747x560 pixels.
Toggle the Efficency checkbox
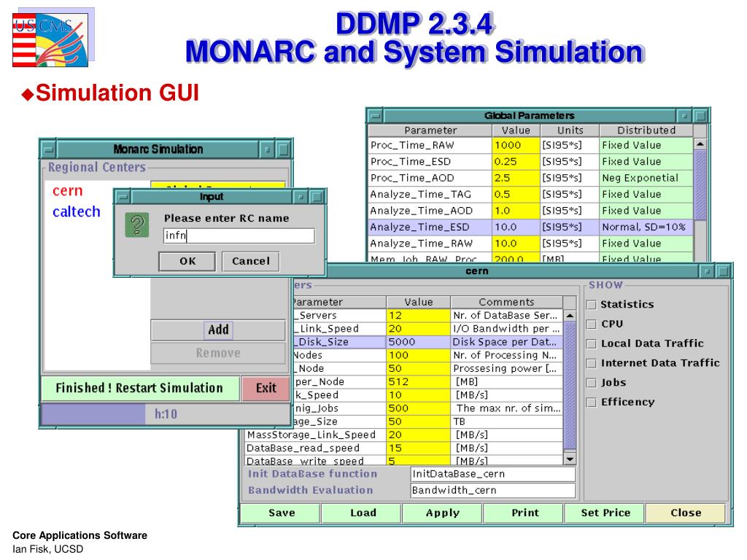(x=591, y=402)
